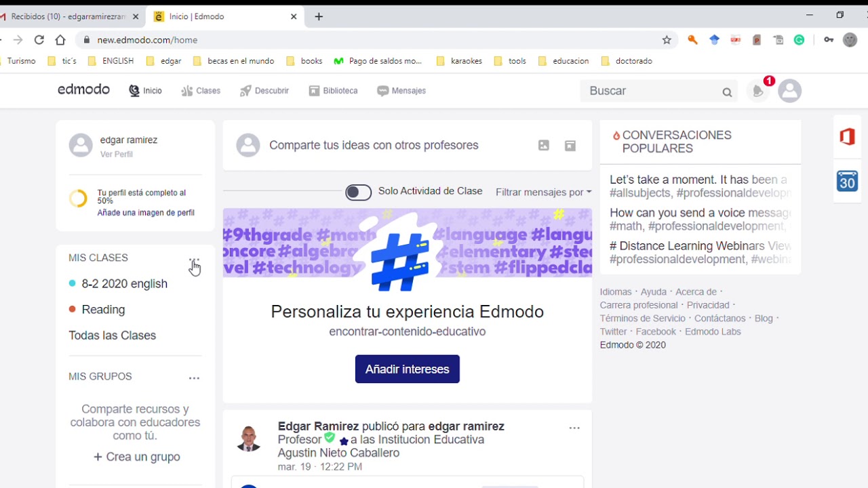The width and height of the screenshot is (868, 488).
Task: Open Let's take a moment conversation
Action: [698, 180]
